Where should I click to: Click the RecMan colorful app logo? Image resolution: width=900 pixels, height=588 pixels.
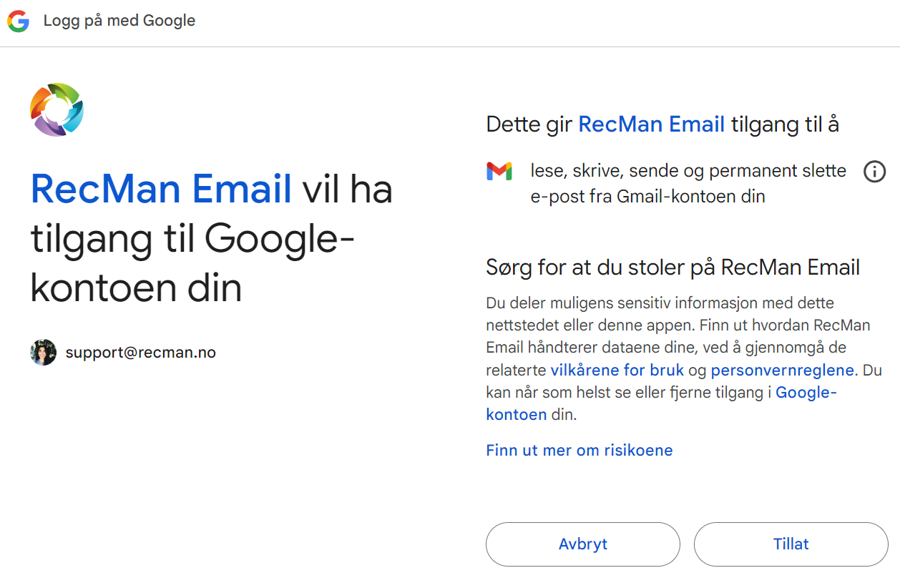click(x=57, y=109)
